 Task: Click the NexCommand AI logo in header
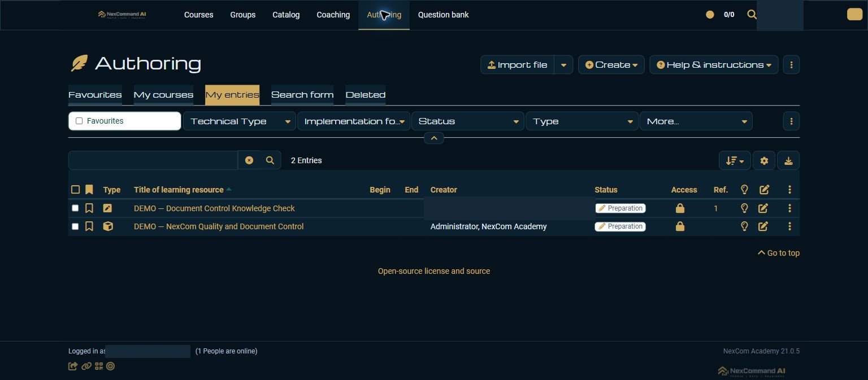point(122,15)
